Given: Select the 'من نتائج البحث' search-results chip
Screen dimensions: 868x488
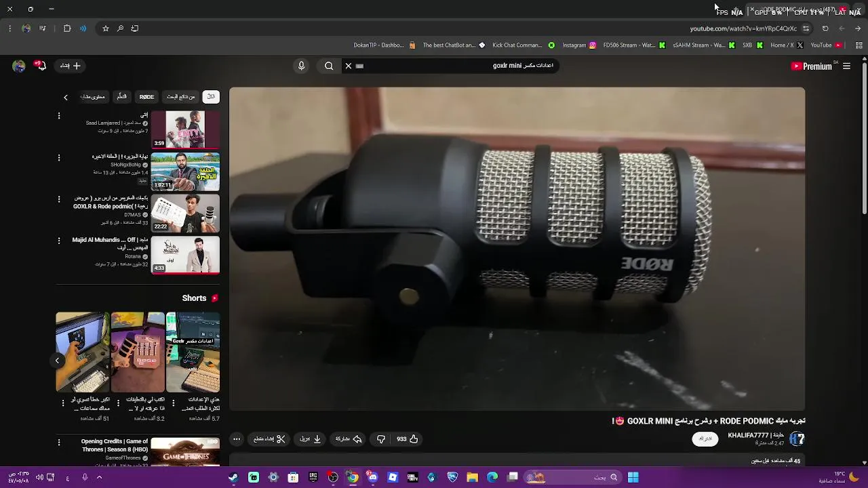Looking at the screenshot, I should click(x=181, y=97).
